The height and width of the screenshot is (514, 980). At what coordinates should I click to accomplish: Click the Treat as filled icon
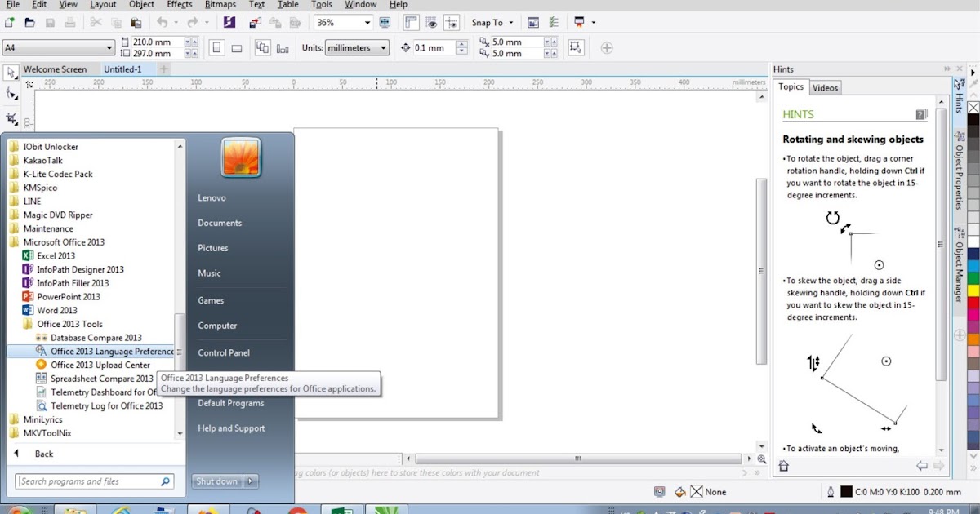point(576,47)
